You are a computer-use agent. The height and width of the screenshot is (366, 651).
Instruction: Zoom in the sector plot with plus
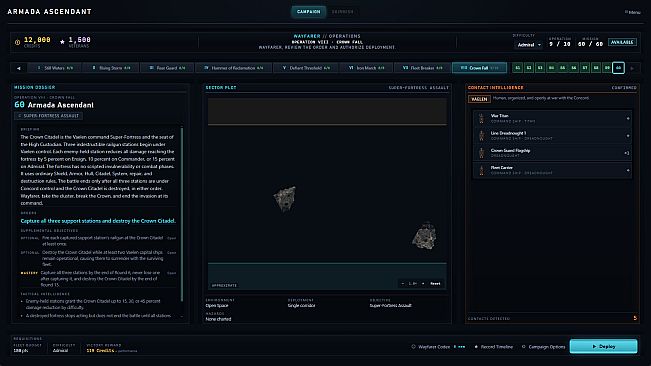423,283
